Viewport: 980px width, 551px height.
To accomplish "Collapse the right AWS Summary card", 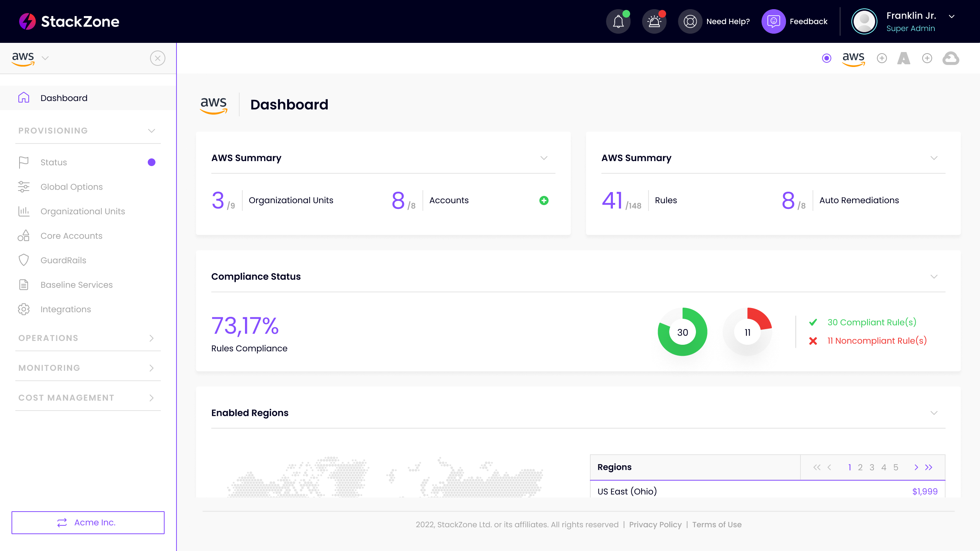I will coord(934,158).
